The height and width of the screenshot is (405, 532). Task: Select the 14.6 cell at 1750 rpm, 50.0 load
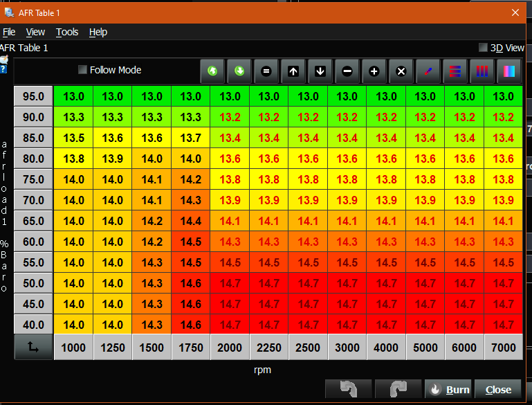coord(190,284)
